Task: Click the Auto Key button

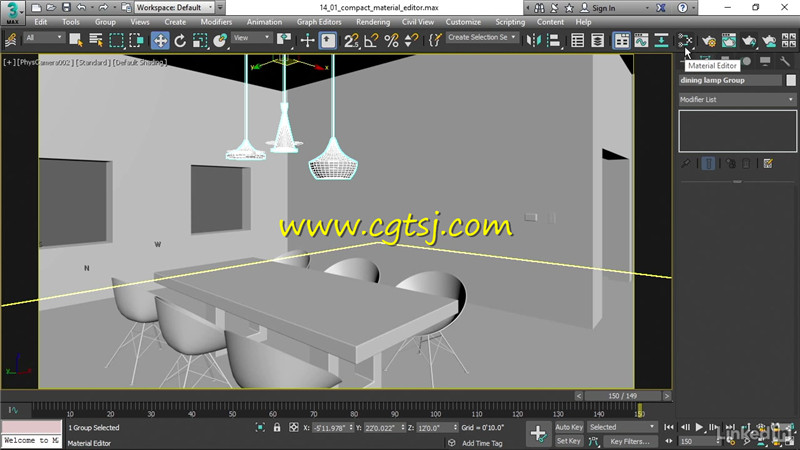Action: (x=569, y=427)
